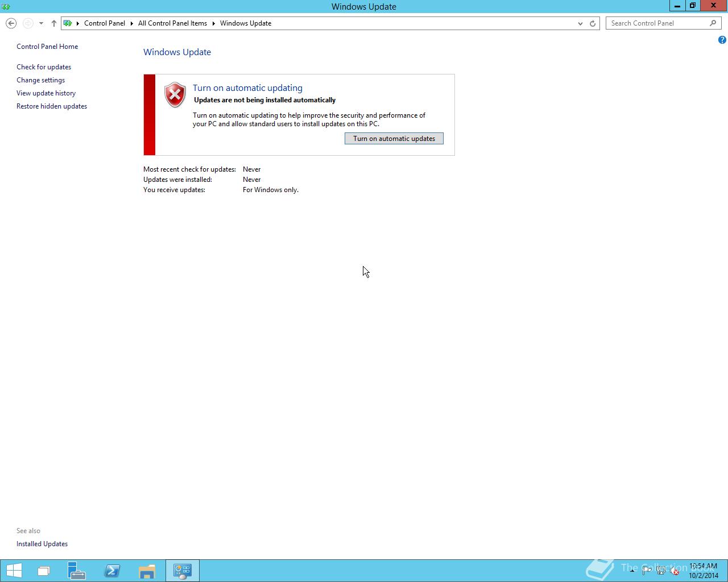The image size is (728, 582).
Task: Open Change settings link
Action: pyautogui.click(x=40, y=80)
